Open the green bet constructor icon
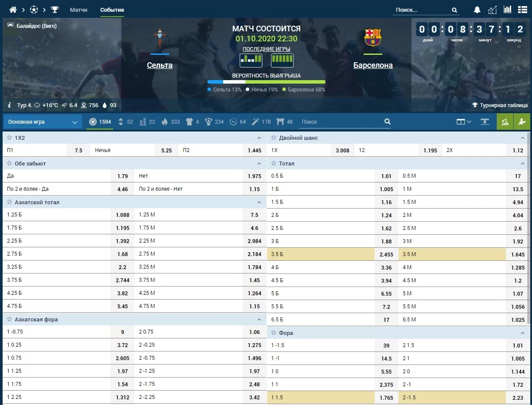Viewport: 532px width, 405px height. click(x=505, y=121)
